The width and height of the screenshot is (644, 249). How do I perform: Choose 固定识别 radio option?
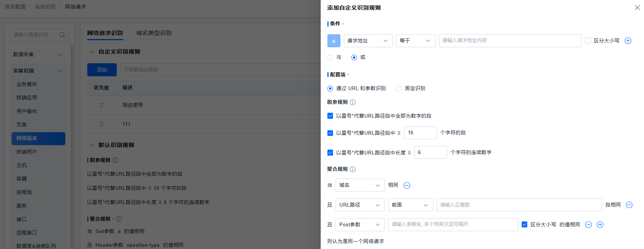[399, 89]
